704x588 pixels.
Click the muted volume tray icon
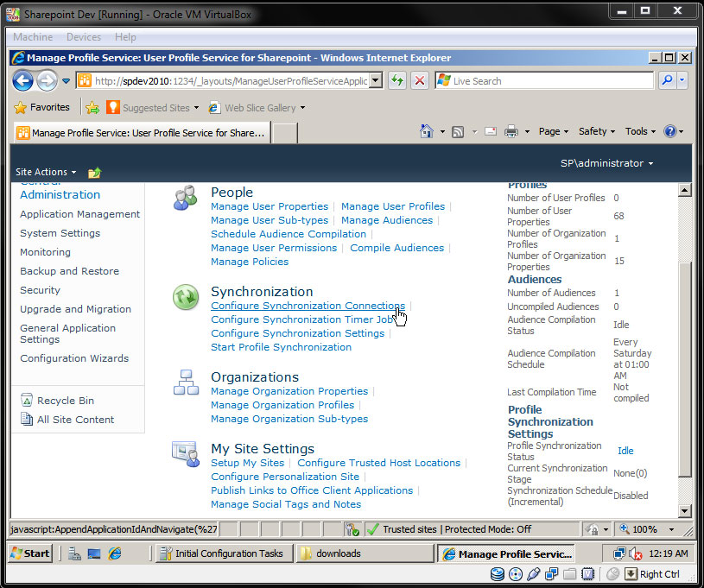(636, 553)
